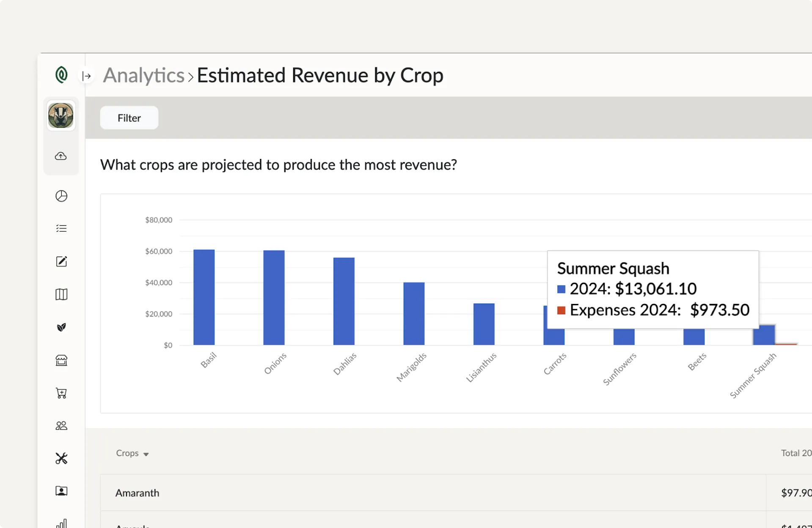Select the market storefront icon
812x528 pixels.
[61, 360]
